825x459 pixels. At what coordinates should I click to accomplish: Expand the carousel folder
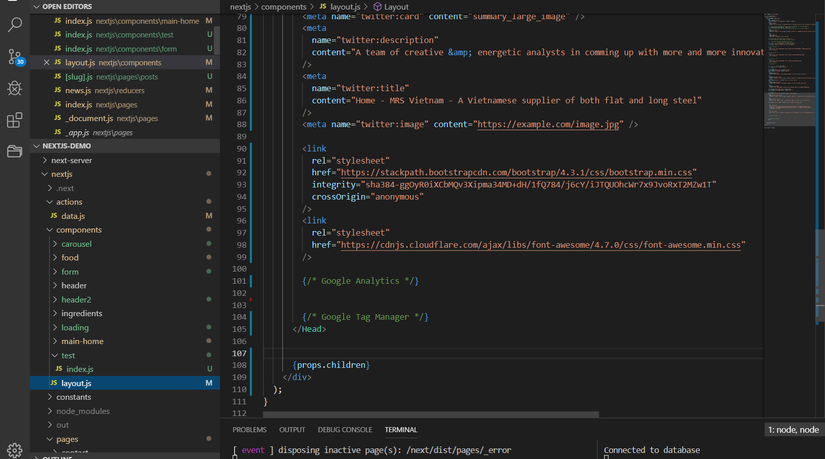pyautogui.click(x=76, y=244)
